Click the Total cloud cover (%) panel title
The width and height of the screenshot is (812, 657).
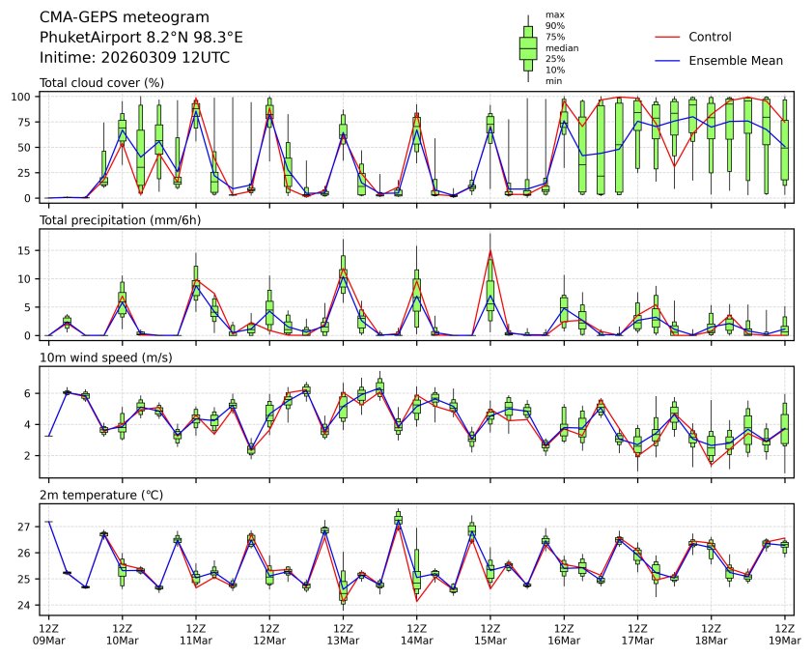[101, 82]
